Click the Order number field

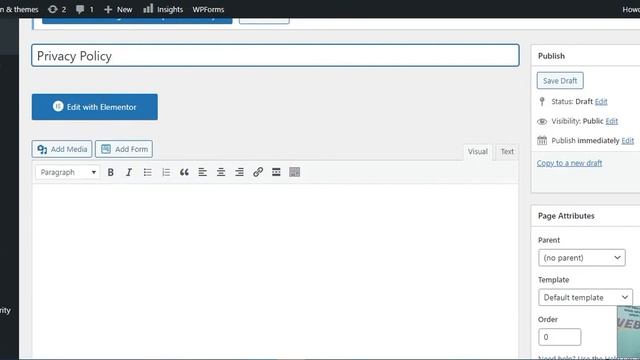pos(559,337)
